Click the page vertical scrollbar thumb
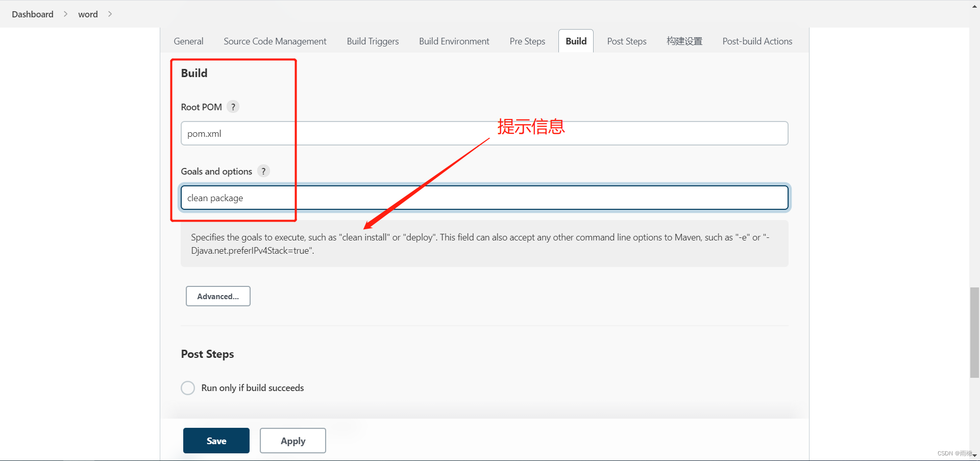The width and height of the screenshot is (980, 461). (975, 332)
